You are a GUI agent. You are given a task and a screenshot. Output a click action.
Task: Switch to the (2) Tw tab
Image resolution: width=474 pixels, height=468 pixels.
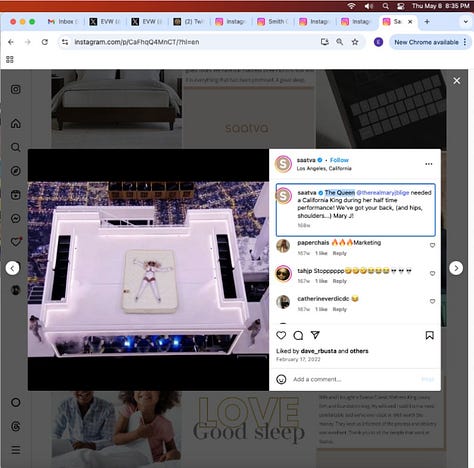pos(189,22)
